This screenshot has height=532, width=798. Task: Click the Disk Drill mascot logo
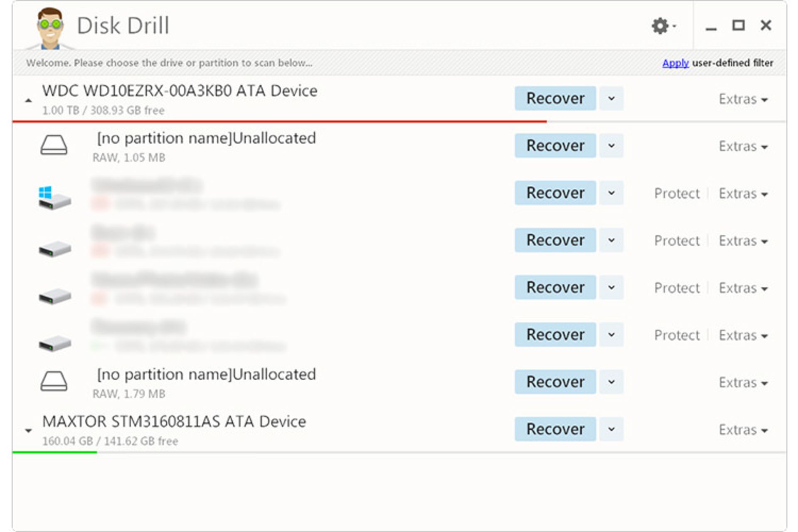(50, 28)
